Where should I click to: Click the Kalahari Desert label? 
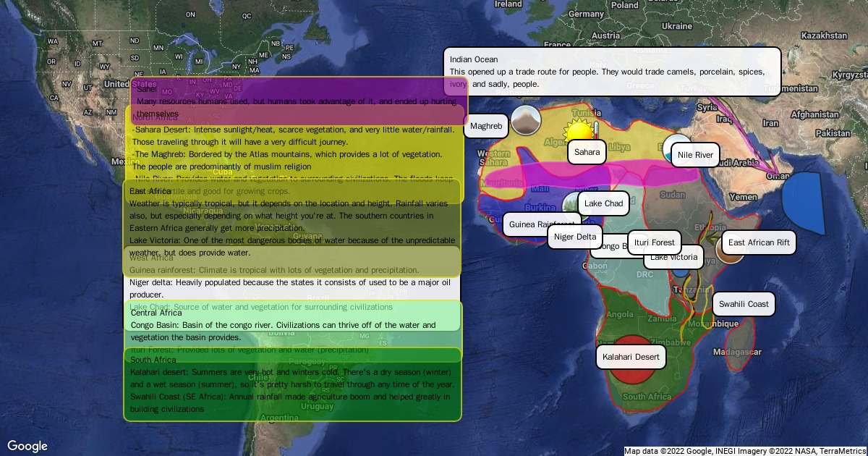pyautogui.click(x=631, y=357)
